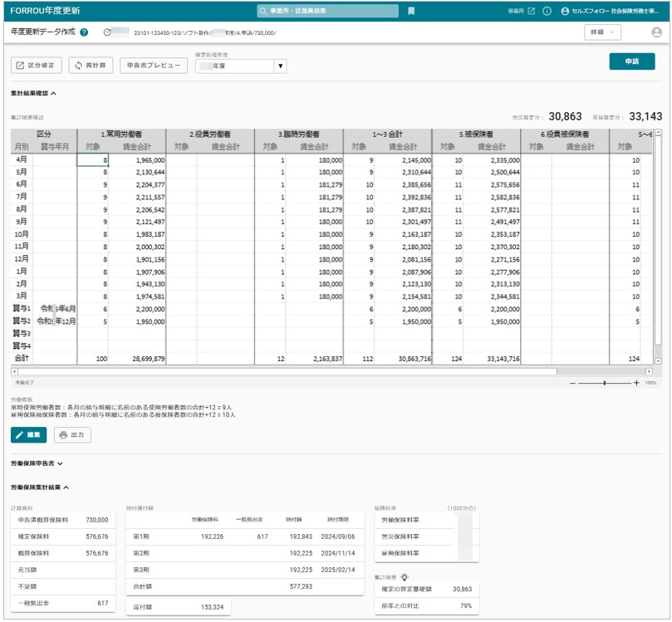The width and height of the screenshot is (672, 622).
Task: Click 申告済概算保険料 value 730,000
Action: (97, 520)
